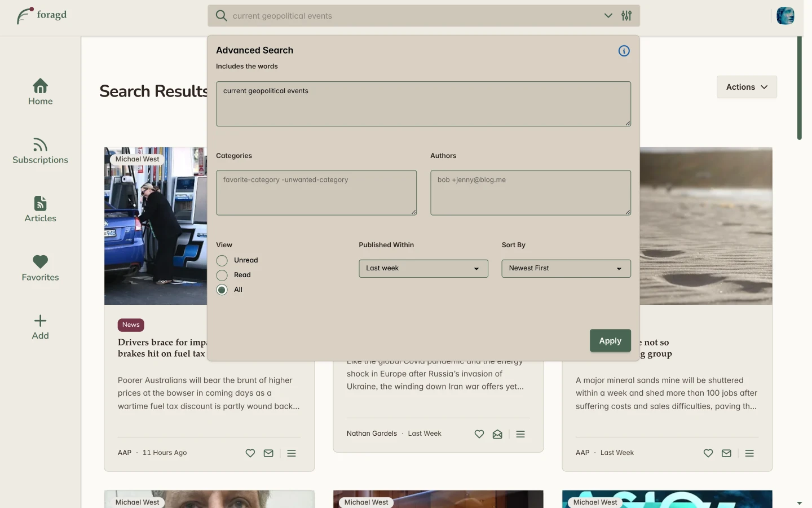Favorite the mineral sands mine article
Screen dimensions: 812x508
tap(708, 453)
